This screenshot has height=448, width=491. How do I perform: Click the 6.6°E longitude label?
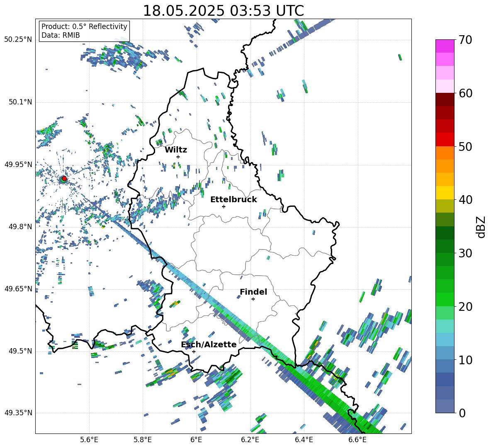coord(357,440)
